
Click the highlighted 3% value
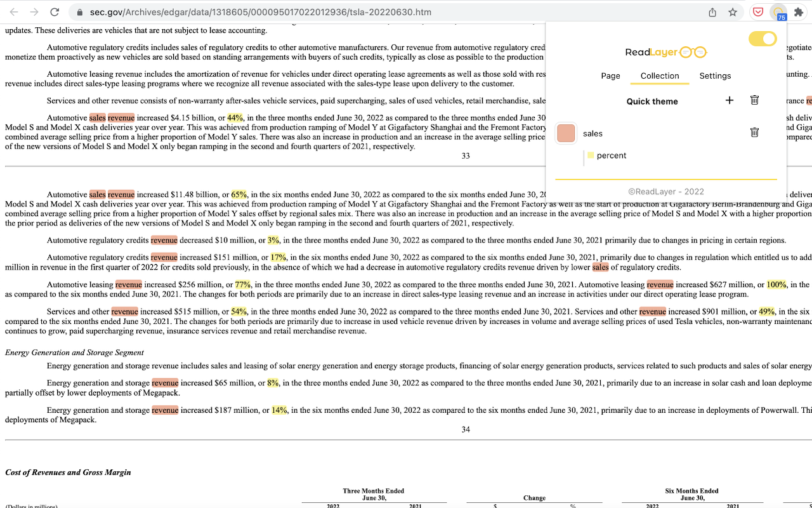(273, 241)
